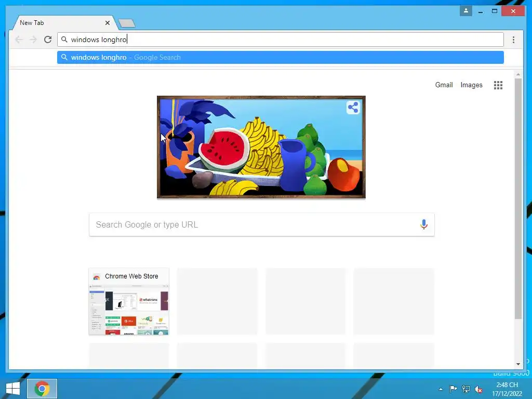This screenshot has width=532, height=399.
Task: Click the address bar search magnifier icon
Action: 64,39
